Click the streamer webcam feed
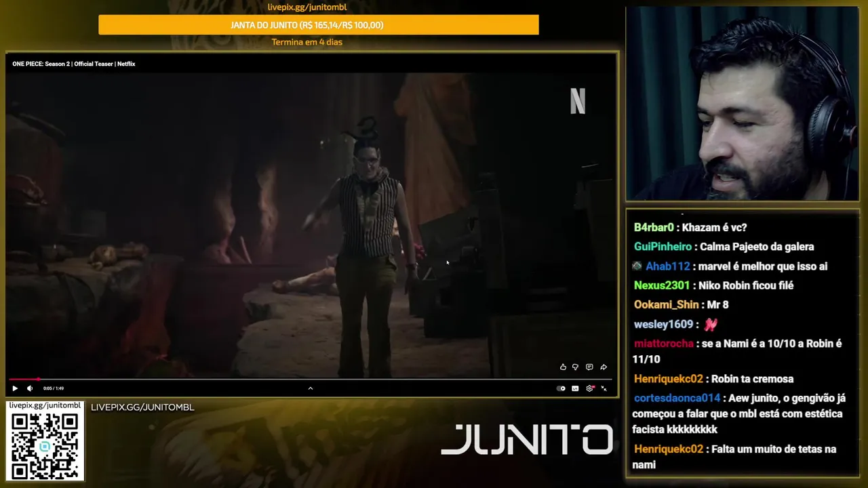868x488 pixels. point(742,104)
